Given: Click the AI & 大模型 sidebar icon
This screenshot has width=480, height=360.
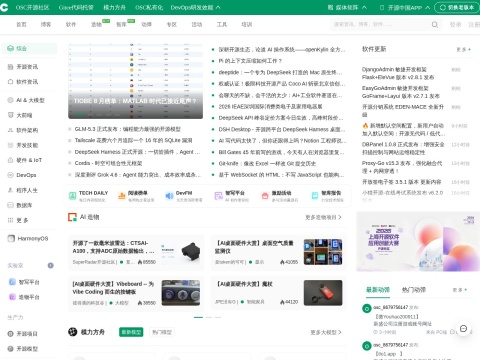Looking at the screenshot, I should tap(10, 100).
